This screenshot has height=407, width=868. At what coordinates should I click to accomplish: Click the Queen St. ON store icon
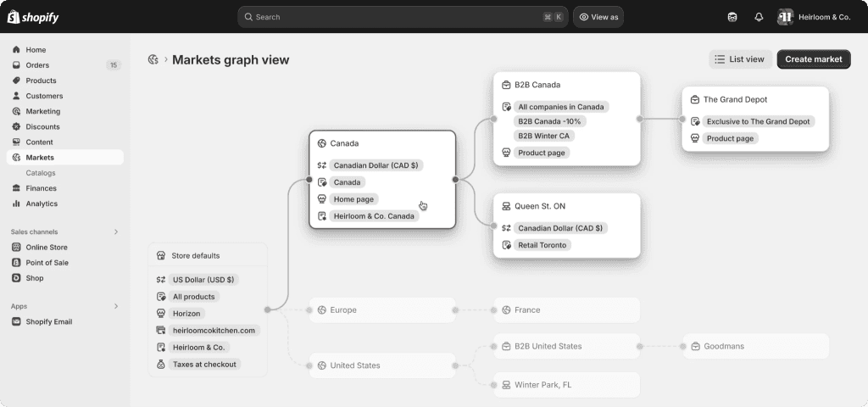pos(506,206)
